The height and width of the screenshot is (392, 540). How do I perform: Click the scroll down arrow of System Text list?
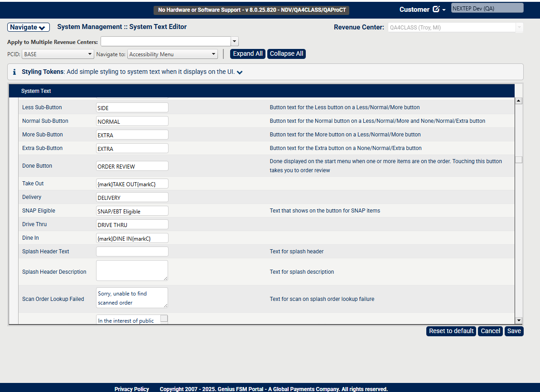pos(519,320)
